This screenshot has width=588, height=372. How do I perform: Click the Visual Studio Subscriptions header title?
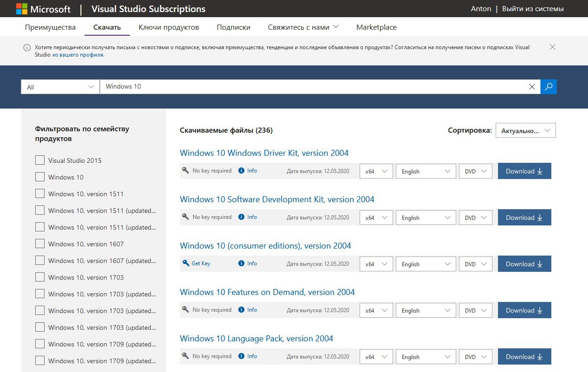(149, 9)
